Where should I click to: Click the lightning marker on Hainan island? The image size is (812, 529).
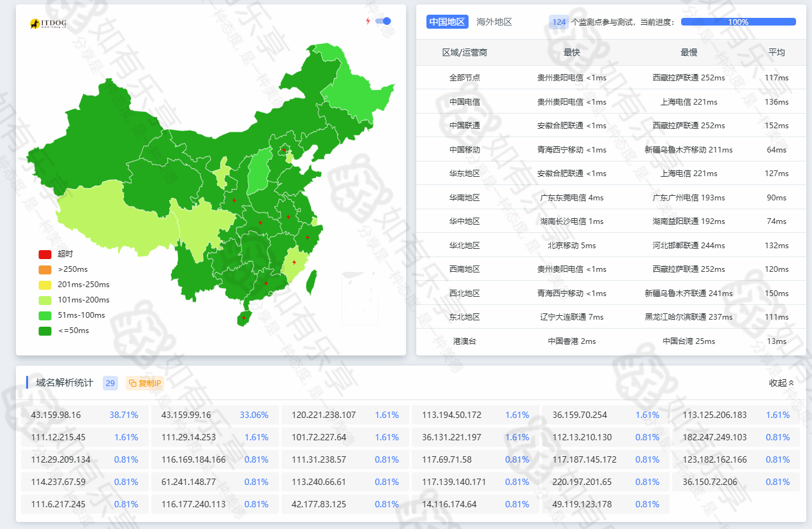tap(243, 317)
